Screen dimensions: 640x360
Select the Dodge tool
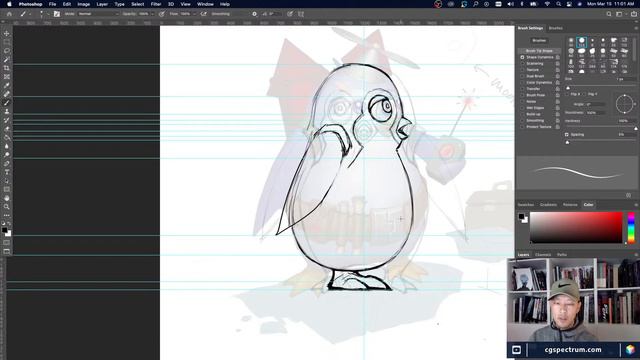pyautogui.click(x=7, y=155)
